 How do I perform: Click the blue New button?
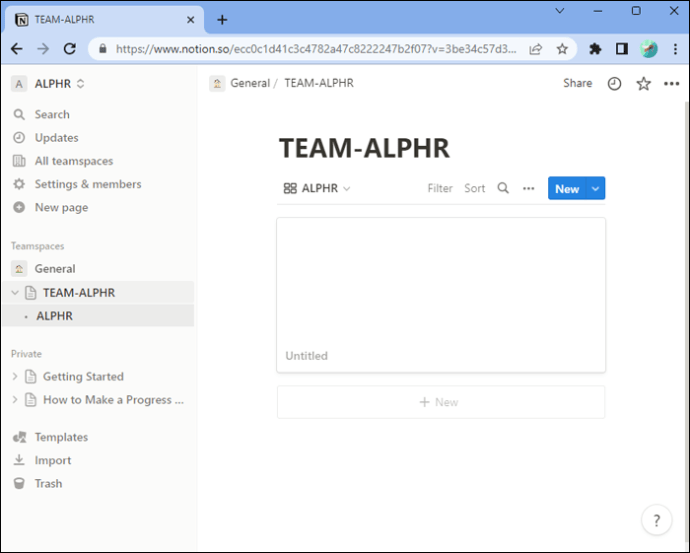click(567, 188)
